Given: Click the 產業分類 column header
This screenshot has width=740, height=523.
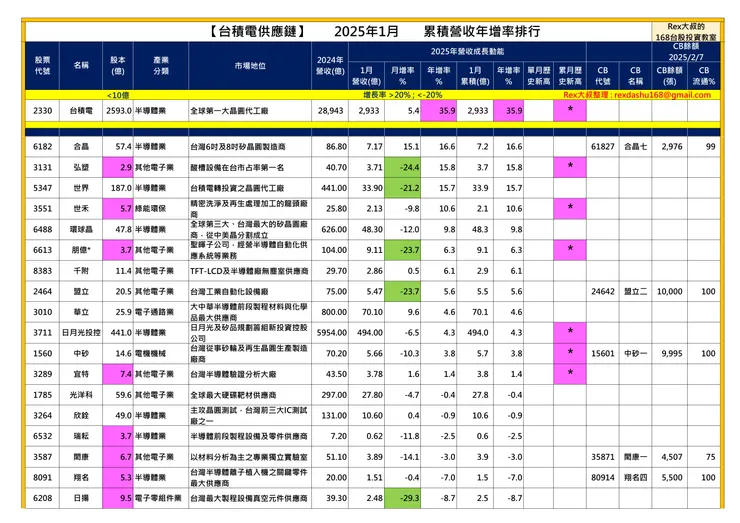Looking at the screenshot, I should point(161,66).
